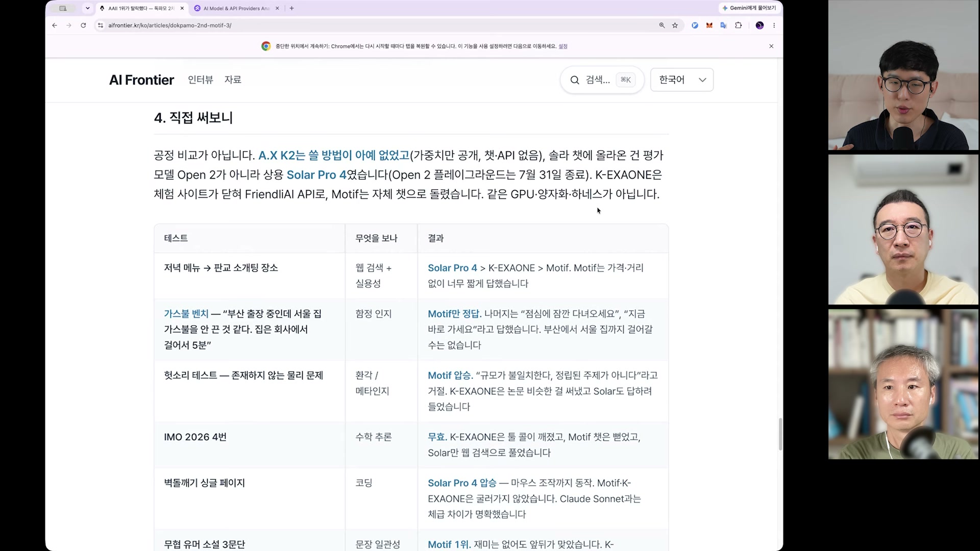Image resolution: width=980 pixels, height=551 pixels.
Task: Close the AI Model & API Providers tab
Action: [x=277, y=8]
